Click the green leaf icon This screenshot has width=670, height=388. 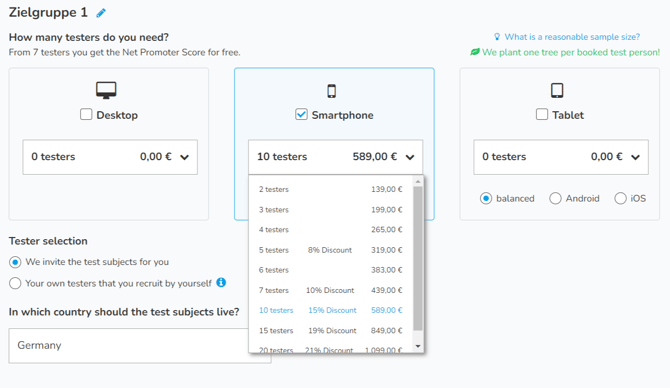pos(475,52)
